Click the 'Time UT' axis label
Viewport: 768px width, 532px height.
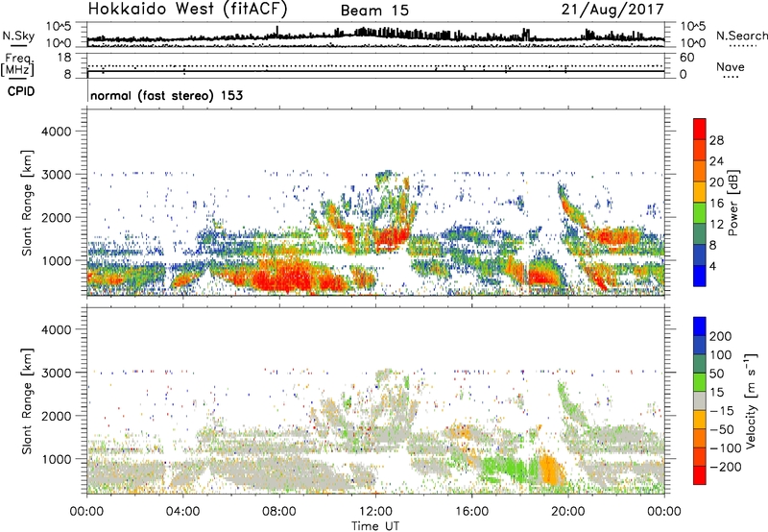tap(375, 526)
